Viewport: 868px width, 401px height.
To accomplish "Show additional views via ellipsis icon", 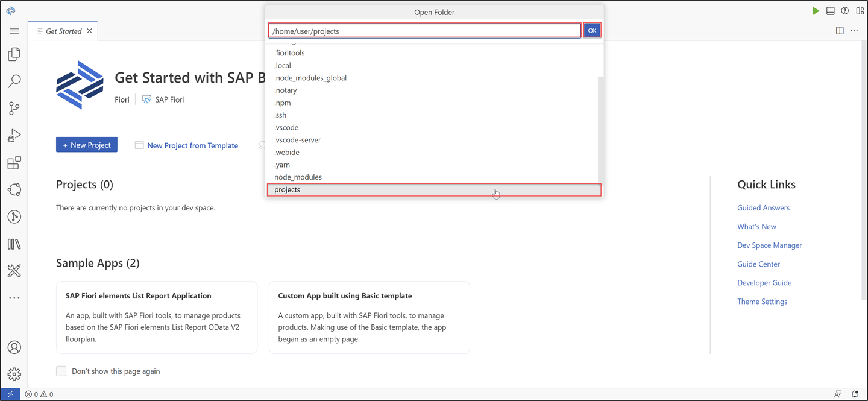I will 14,298.
